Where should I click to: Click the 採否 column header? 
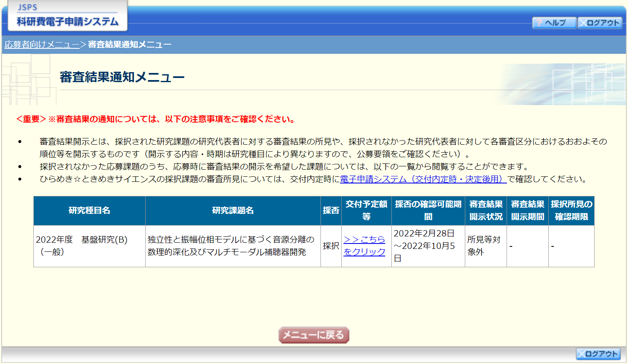point(331,211)
